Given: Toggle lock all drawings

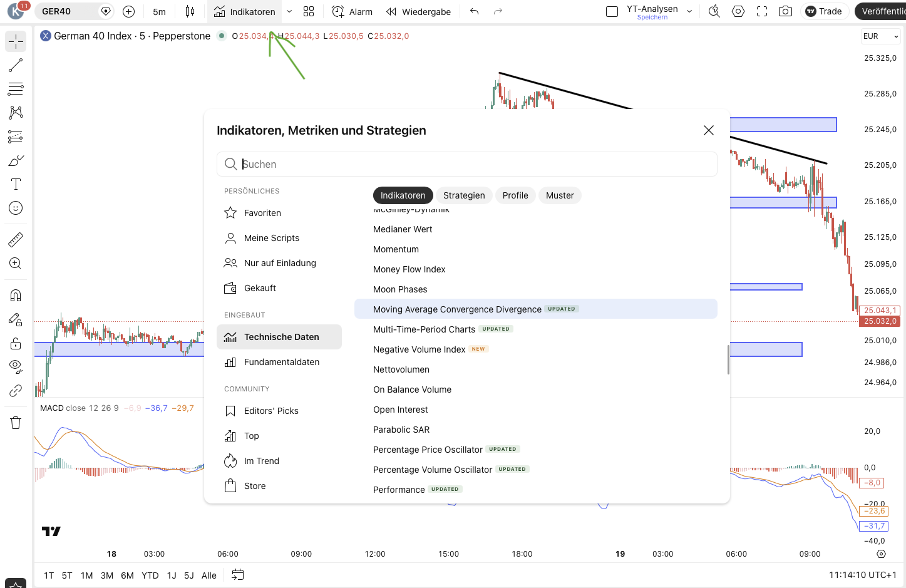Looking at the screenshot, I should click(16, 343).
